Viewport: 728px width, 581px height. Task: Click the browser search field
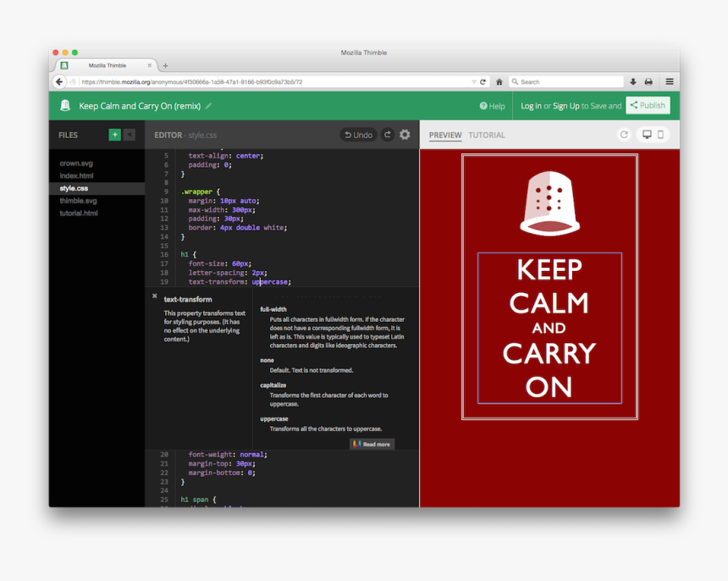pos(567,82)
